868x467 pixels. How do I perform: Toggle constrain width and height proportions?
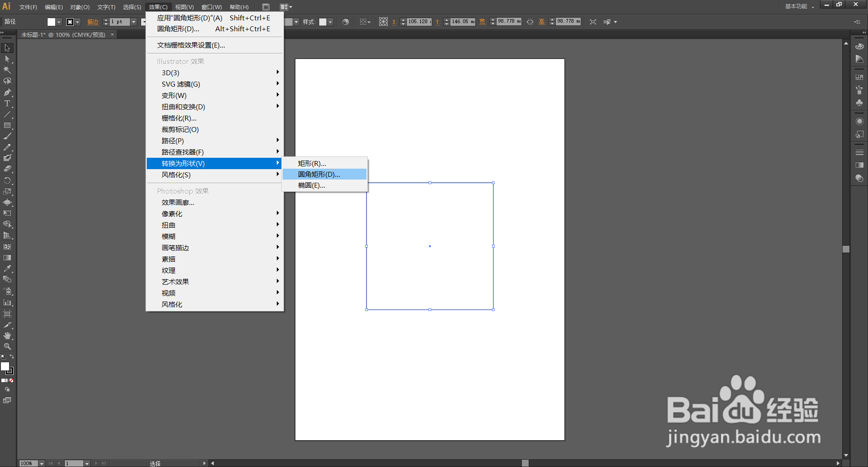coord(530,22)
